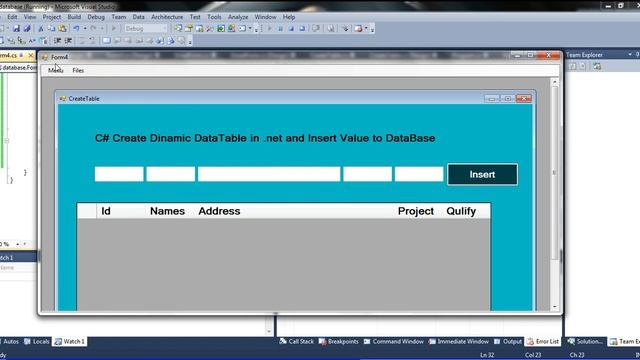Click the Team Explorer refresh icon

597,66
